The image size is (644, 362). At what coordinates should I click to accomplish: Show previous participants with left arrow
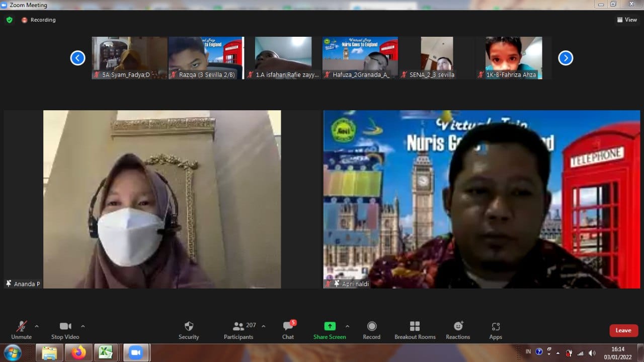[x=77, y=58]
